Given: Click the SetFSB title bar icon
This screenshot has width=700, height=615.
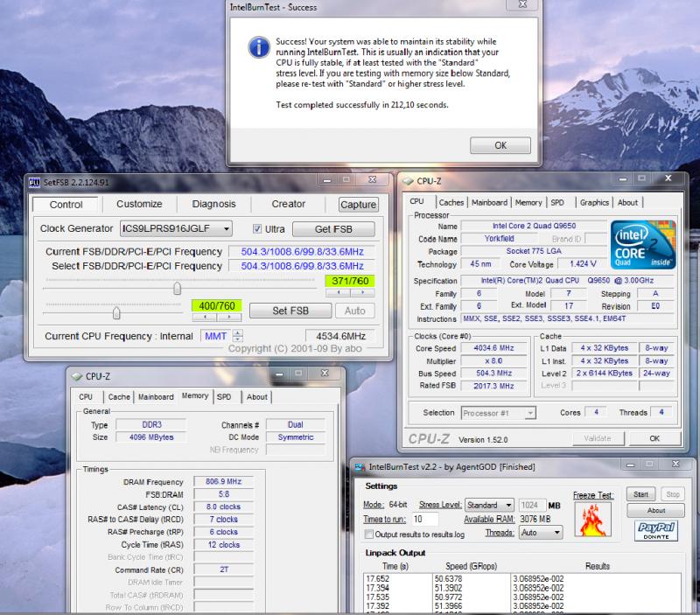Looking at the screenshot, I should (34, 182).
